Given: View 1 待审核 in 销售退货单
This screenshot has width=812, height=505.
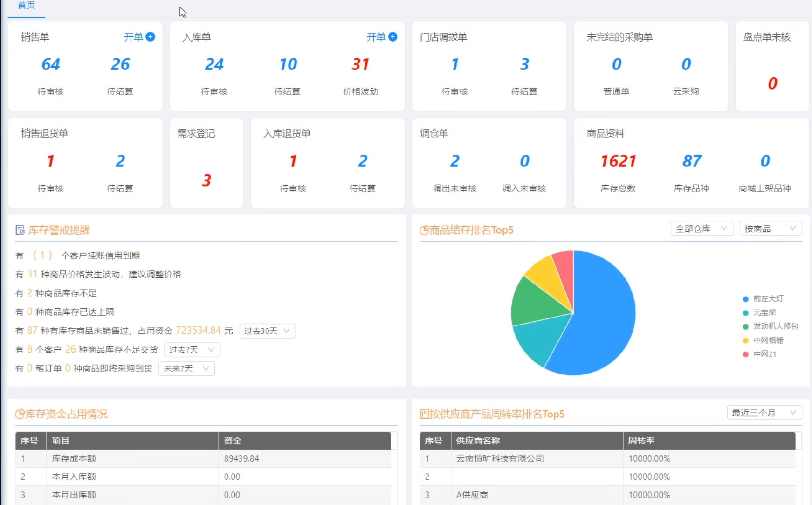Looking at the screenshot, I should (51, 161).
